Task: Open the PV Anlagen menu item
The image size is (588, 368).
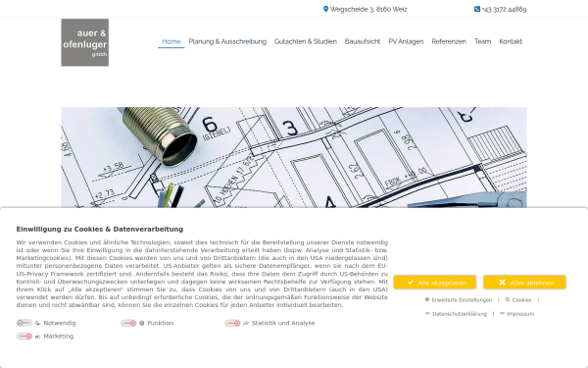Action: point(406,41)
